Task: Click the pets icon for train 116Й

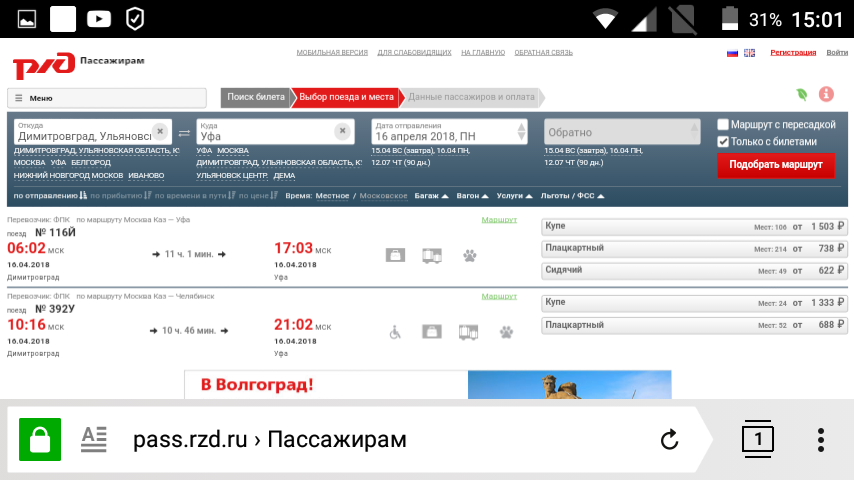Action: point(470,255)
